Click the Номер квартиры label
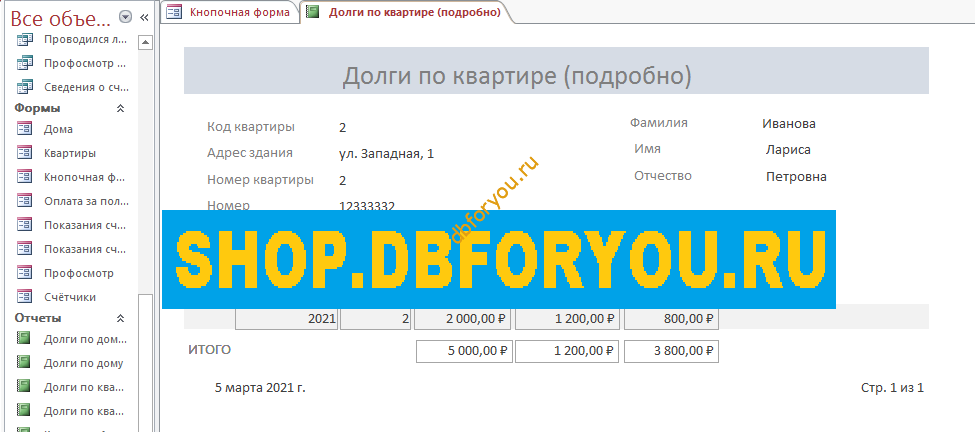 [260, 180]
